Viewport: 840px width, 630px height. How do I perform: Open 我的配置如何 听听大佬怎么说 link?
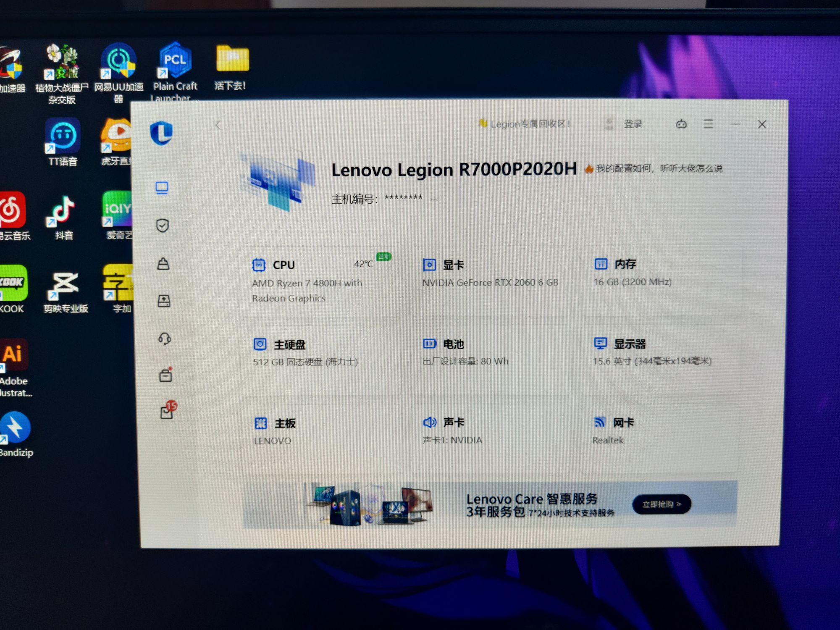(654, 168)
